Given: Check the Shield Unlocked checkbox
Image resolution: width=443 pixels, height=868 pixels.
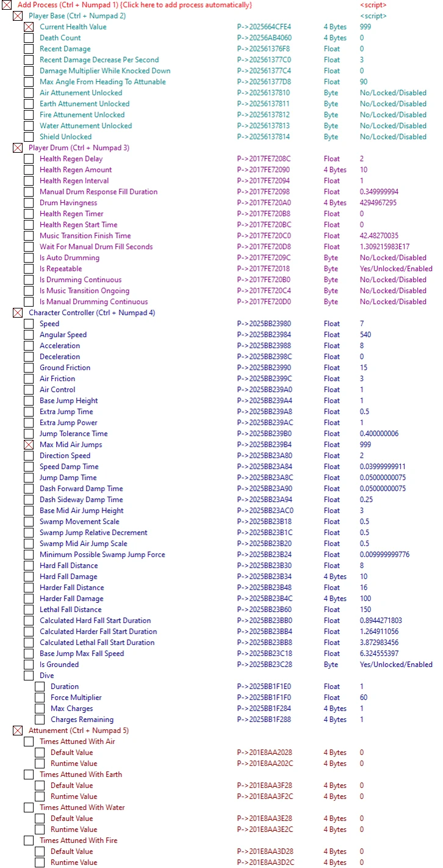Looking at the screenshot, I should 29,137.
